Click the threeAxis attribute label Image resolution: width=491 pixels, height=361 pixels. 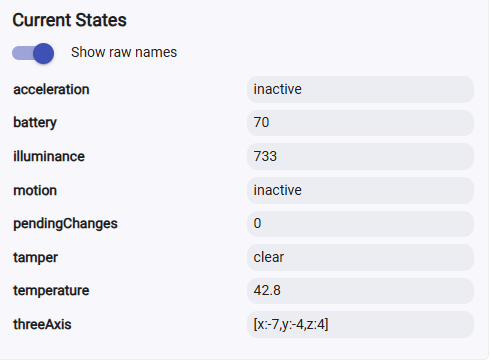(42, 324)
